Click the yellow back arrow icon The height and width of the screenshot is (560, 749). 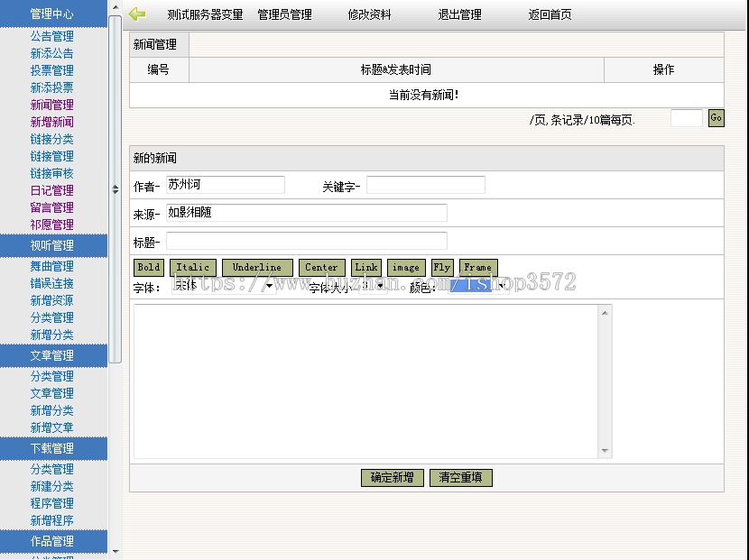pyautogui.click(x=137, y=14)
